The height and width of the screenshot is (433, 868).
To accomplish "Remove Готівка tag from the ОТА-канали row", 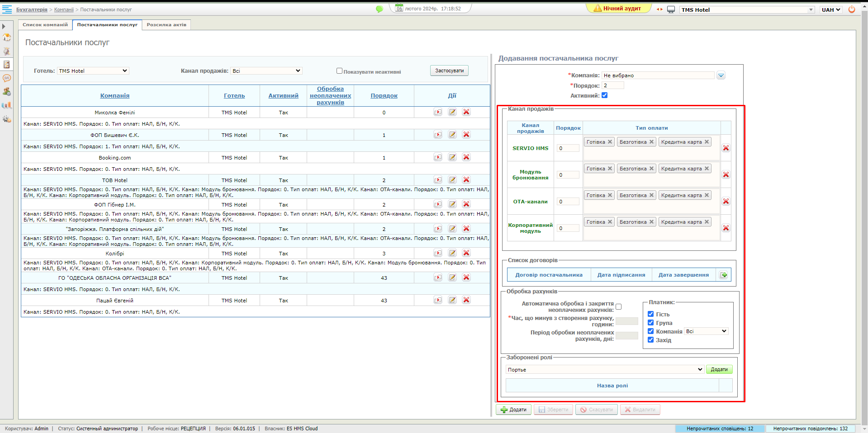I will [x=610, y=195].
